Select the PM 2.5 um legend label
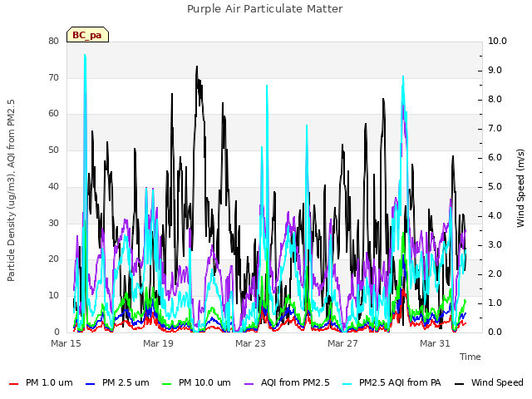The image size is (532, 399). click(x=126, y=382)
